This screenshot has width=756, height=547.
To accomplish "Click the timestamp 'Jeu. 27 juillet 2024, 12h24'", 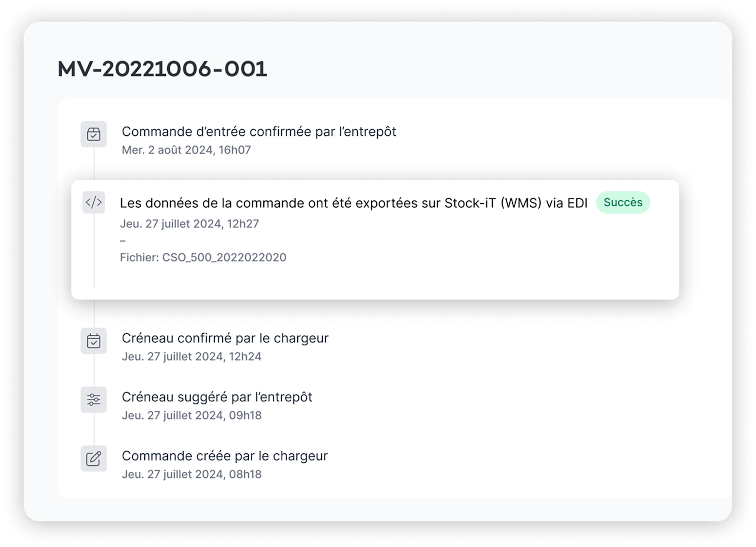I will [191, 357].
